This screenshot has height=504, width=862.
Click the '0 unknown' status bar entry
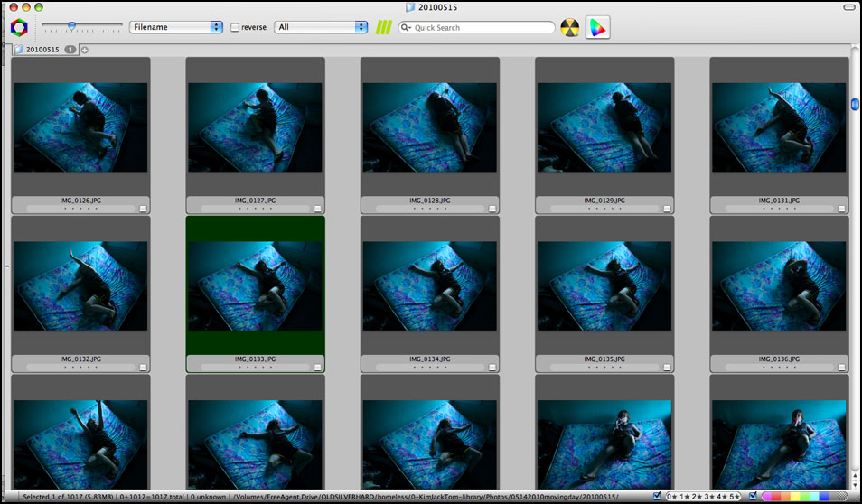(209, 497)
